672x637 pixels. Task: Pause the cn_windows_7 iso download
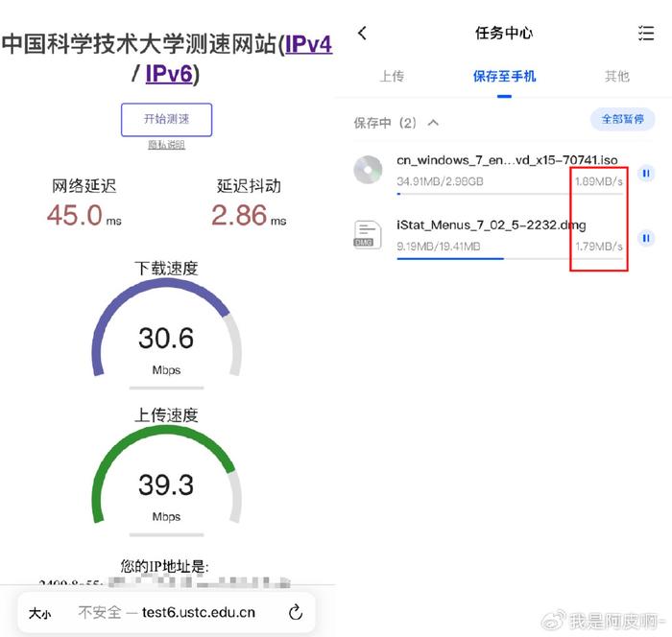pyautogui.click(x=646, y=174)
